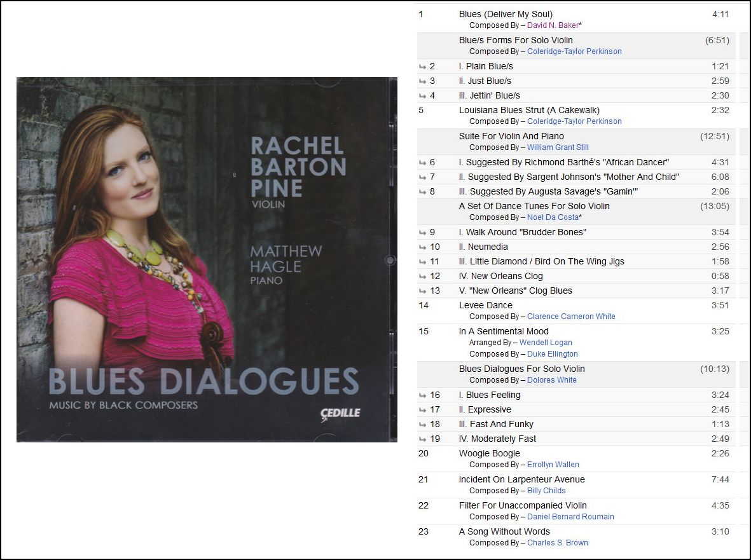Open the Blues Dialogues album cover image
This screenshot has width=751, height=560.
[x=207, y=259]
